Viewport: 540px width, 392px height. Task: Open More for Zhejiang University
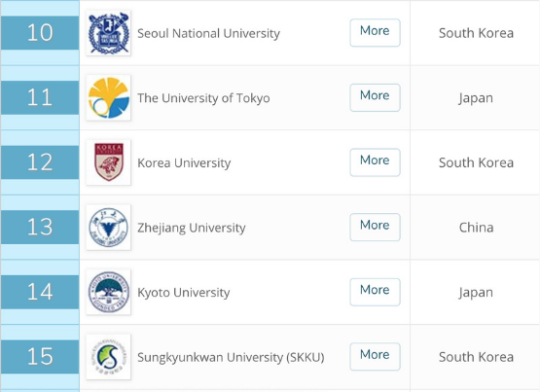tap(375, 228)
